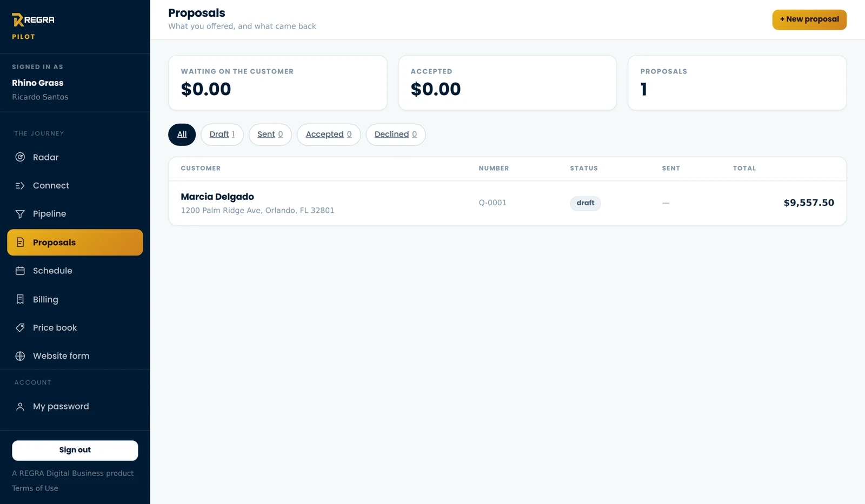Click the Sign out button

click(75, 451)
